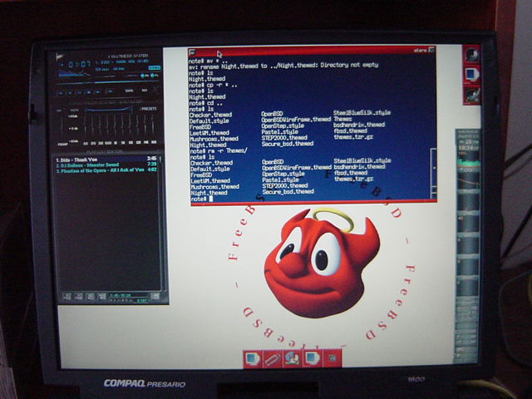This screenshot has height=399, width=532.
Task: Click the small gray icon ending bottom dock
Action: coord(332,358)
